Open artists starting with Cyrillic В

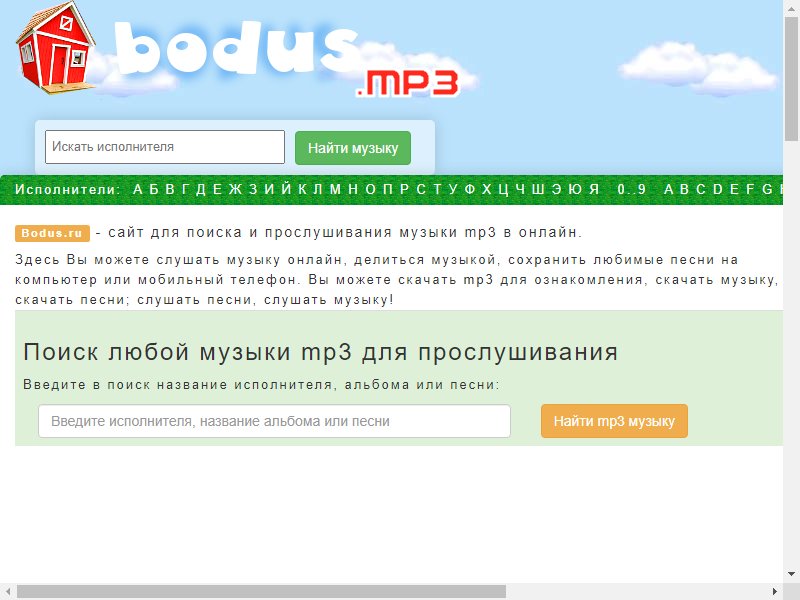tap(170, 189)
